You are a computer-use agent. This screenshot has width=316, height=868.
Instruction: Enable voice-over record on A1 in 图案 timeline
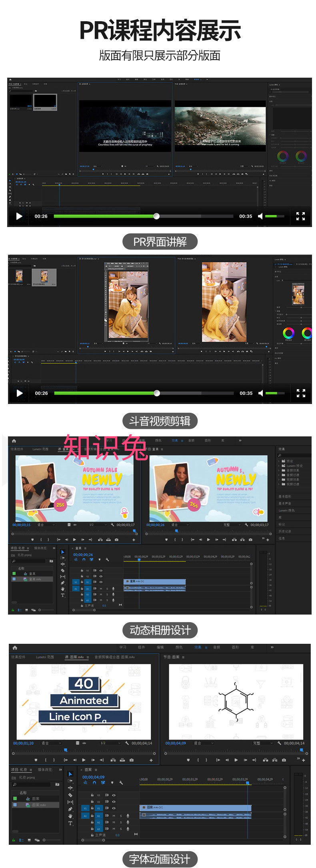click(x=128, y=816)
